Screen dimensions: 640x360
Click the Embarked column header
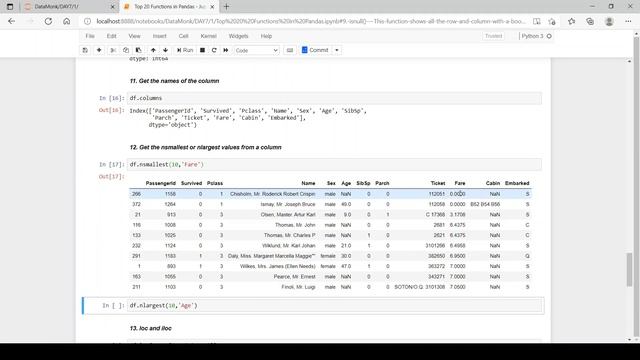(x=517, y=183)
